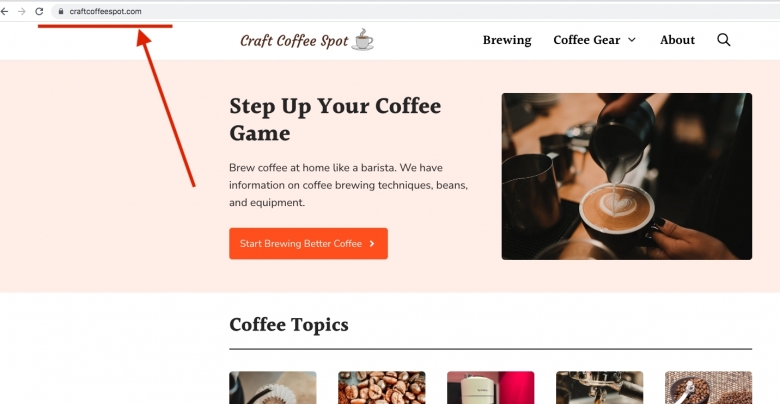Click the latte art hero image
Image resolution: width=780 pixels, height=404 pixels.
pyautogui.click(x=627, y=176)
